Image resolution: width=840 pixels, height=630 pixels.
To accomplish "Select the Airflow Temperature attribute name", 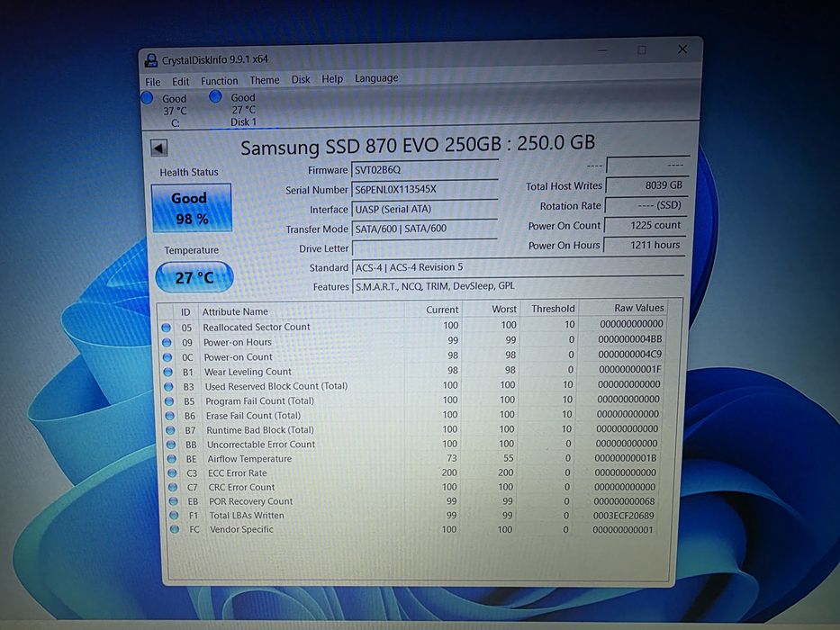I will point(249,459).
